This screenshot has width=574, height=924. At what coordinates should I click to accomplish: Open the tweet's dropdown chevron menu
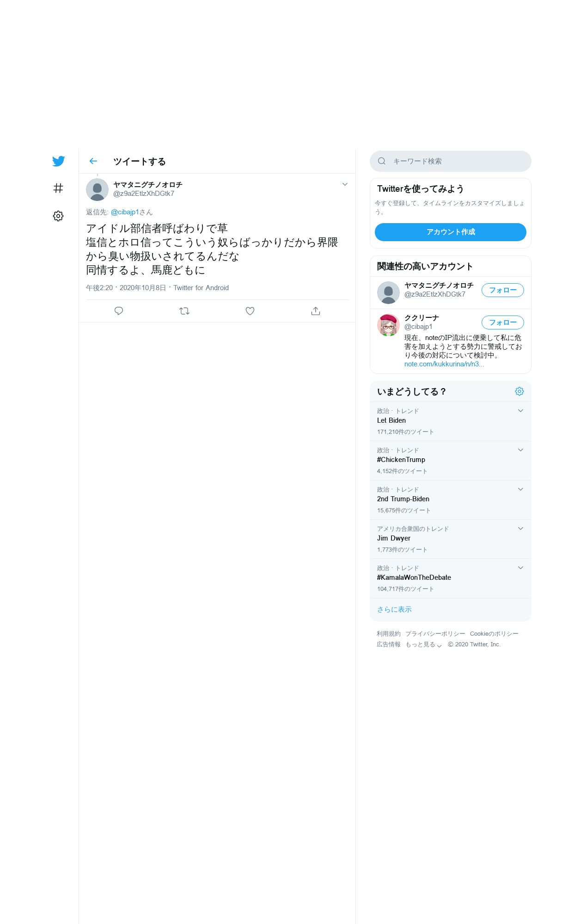tap(345, 184)
